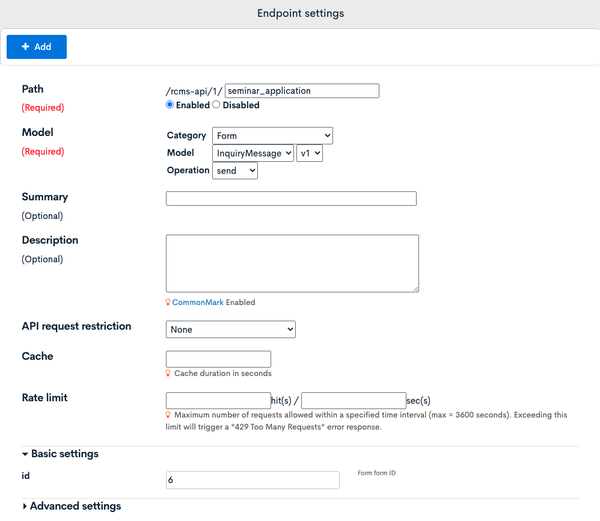The width and height of the screenshot is (600, 521).
Task: Open the version dropdown showing v1
Action: 310,153
